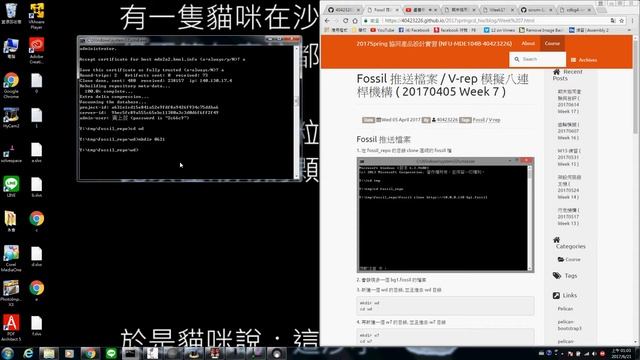Open the Windows Start menu
This screenshot has width=640, height=360.
[7, 353]
